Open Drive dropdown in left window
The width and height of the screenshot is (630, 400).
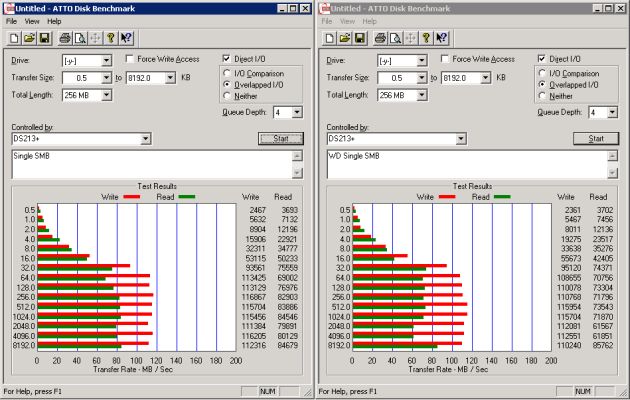coord(106,61)
